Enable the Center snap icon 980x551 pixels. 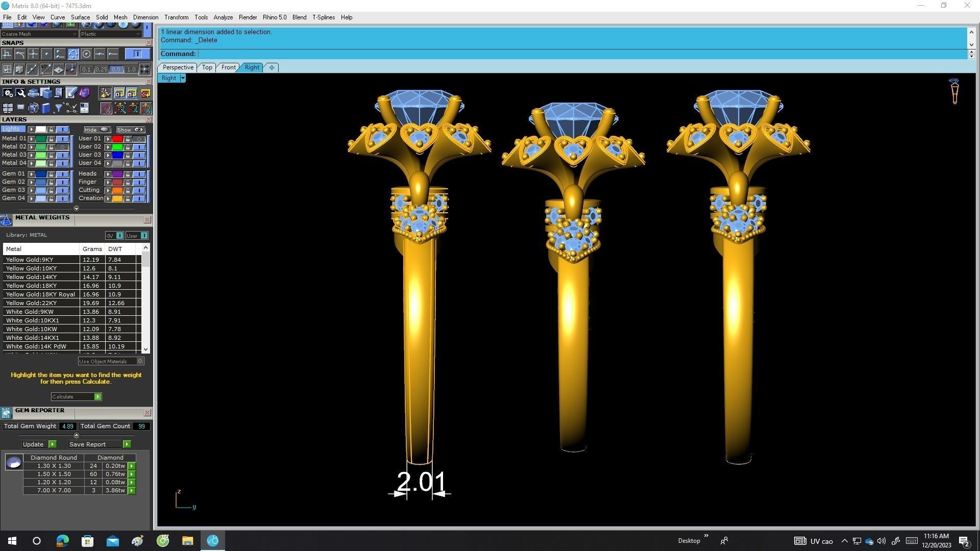[86, 54]
